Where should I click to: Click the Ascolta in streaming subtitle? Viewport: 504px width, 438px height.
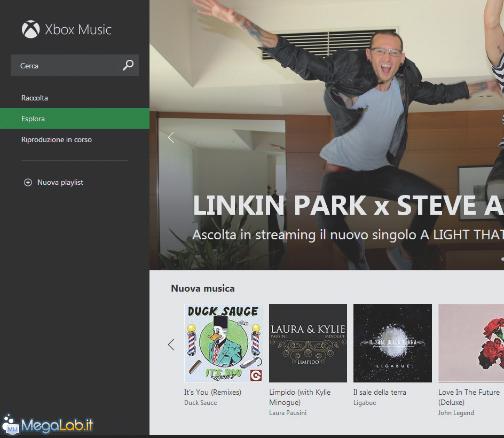tap(348, 235)
